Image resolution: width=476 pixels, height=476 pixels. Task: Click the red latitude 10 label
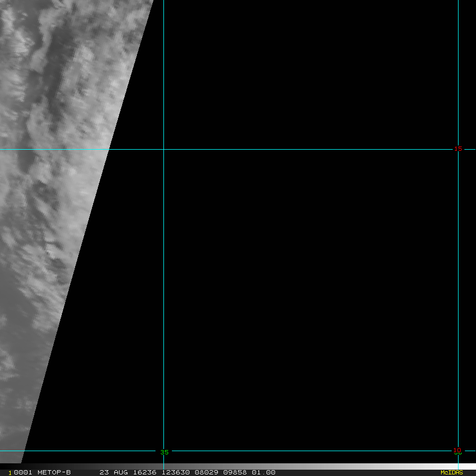457,451
